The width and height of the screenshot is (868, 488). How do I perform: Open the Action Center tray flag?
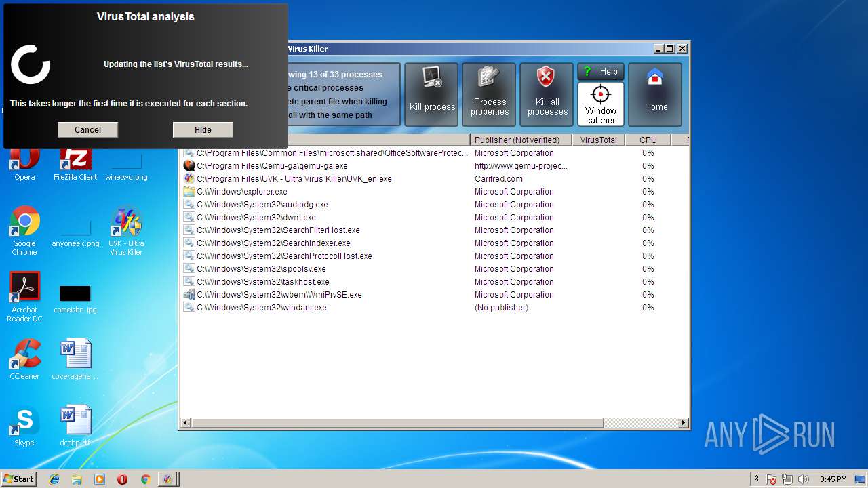coord(772,479)
